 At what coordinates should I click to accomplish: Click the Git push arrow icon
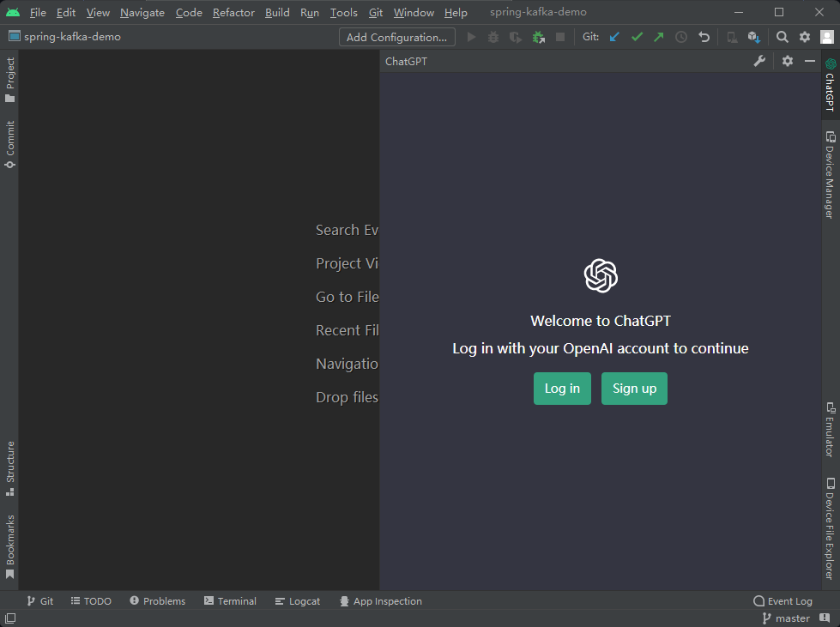[x=659, y=37]
